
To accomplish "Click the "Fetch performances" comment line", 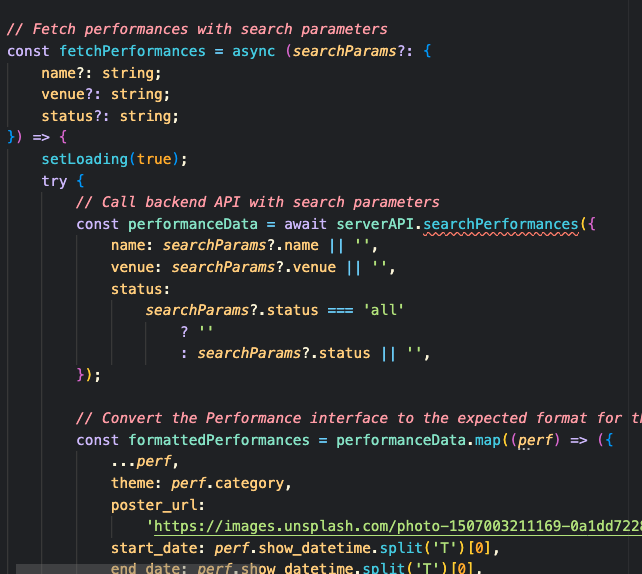I will coord(197,29).
